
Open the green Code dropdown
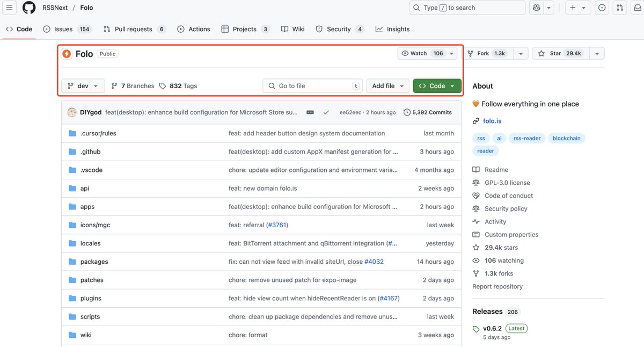[x=437, y=86]
